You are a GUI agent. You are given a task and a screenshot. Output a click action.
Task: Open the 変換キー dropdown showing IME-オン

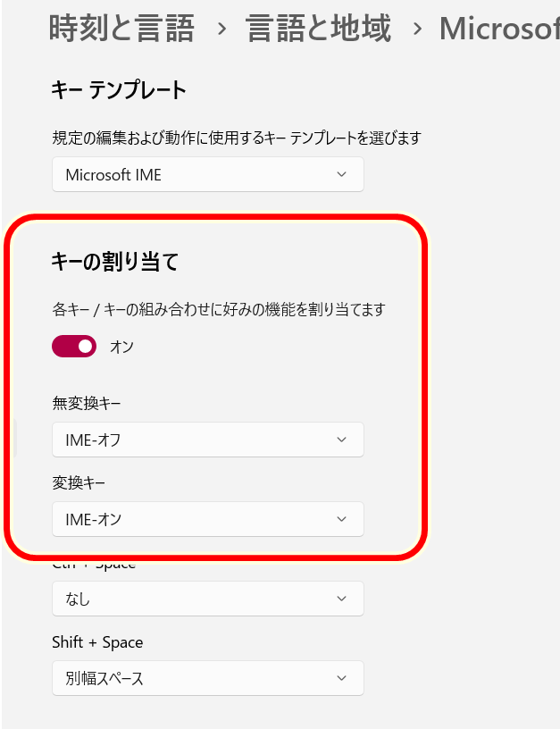pos(207,519)
